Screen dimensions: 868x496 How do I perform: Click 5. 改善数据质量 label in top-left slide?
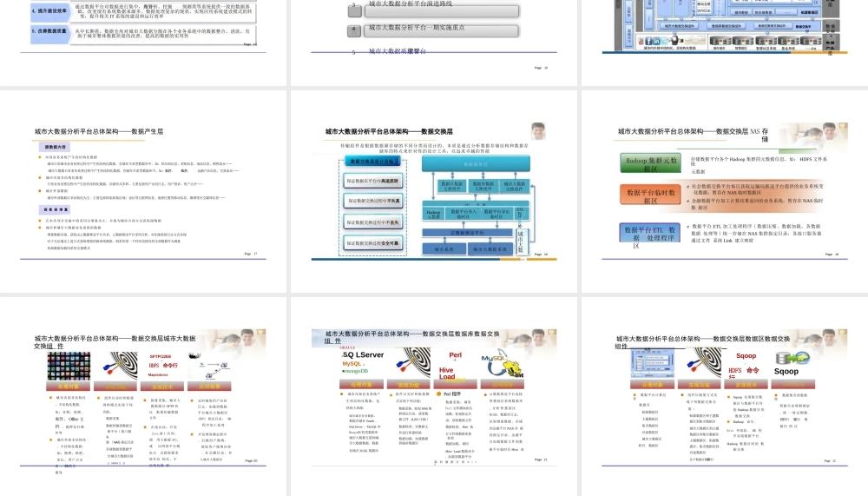click(x=50, y=31)
